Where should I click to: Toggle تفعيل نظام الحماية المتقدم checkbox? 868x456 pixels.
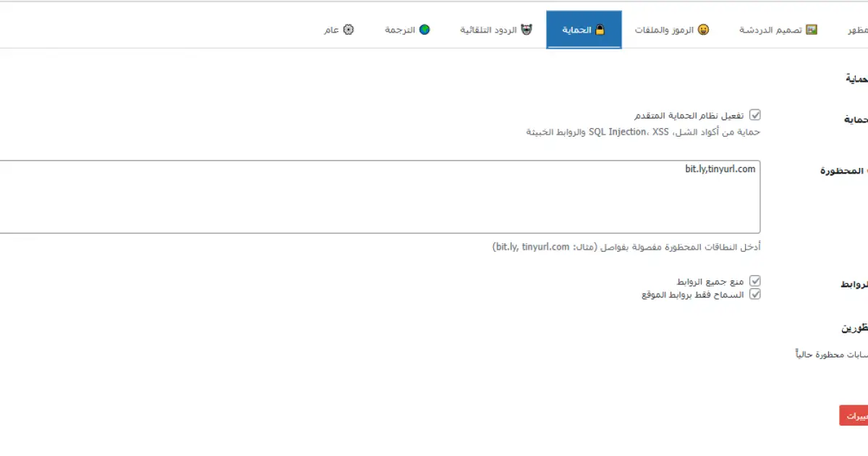click(x=755, y=115)
